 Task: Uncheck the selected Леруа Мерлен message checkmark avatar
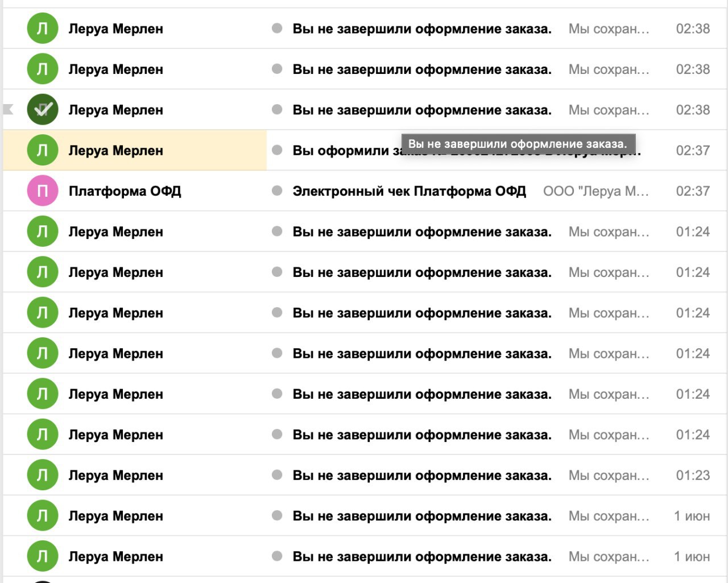tap(43, 110)
